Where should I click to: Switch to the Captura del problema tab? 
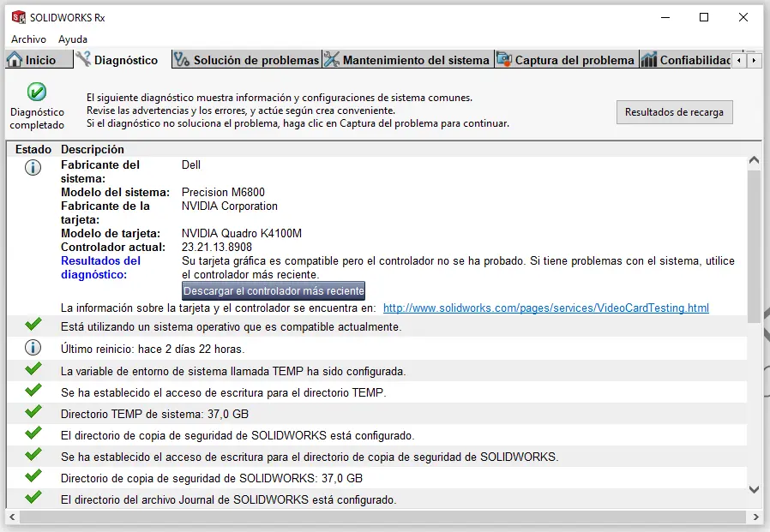[x=566, y=60]
